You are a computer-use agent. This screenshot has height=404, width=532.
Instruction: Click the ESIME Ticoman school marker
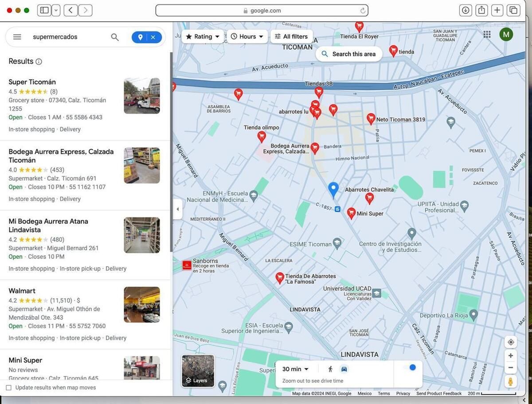337,243
